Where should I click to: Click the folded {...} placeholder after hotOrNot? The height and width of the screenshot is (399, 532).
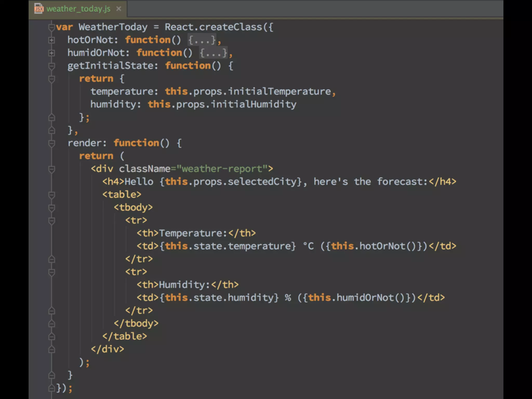pos(202,40)
